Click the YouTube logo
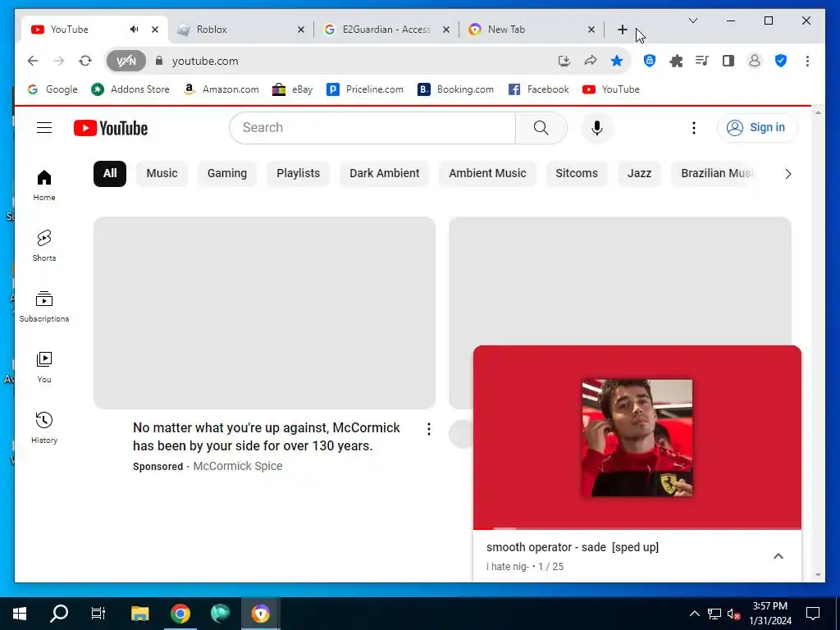The height and width of the screenshot is (630, 840). (x=111, y=128)
